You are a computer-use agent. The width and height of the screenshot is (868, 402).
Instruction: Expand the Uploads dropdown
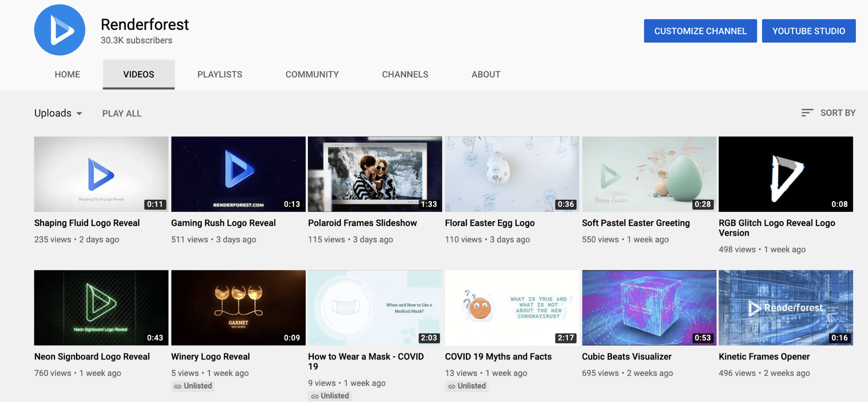(59, 113)
